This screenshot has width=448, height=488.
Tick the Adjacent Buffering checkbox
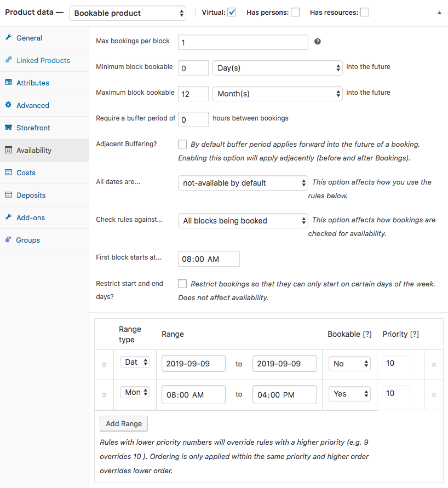(x=182, y=144)
